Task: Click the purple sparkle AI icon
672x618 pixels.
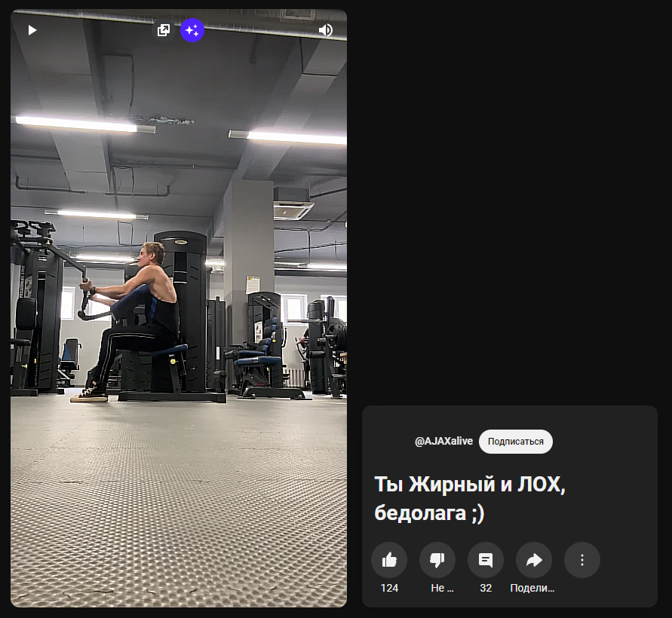Action: [x=192, y=30]
